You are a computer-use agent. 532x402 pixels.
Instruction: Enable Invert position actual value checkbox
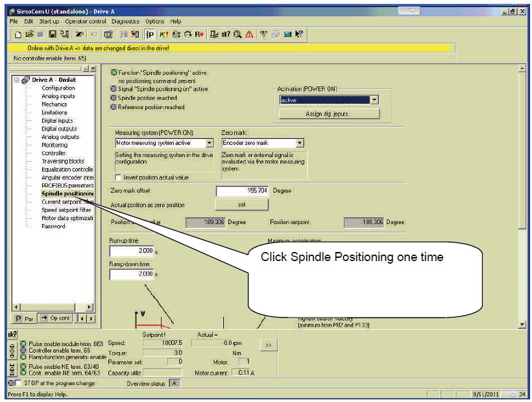pos(117,177)
